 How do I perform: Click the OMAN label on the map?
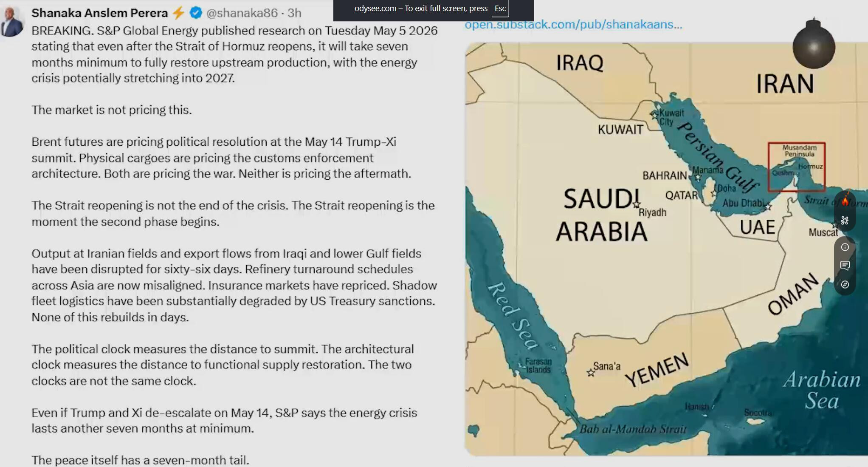[793, 294]
